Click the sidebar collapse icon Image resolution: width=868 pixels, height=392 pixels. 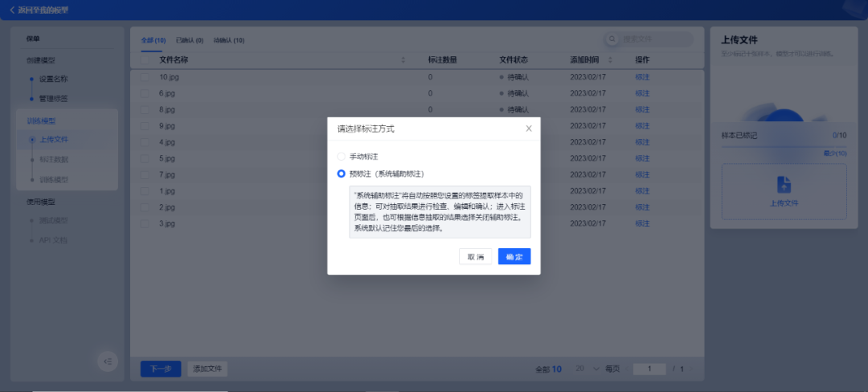click(108, 361)
